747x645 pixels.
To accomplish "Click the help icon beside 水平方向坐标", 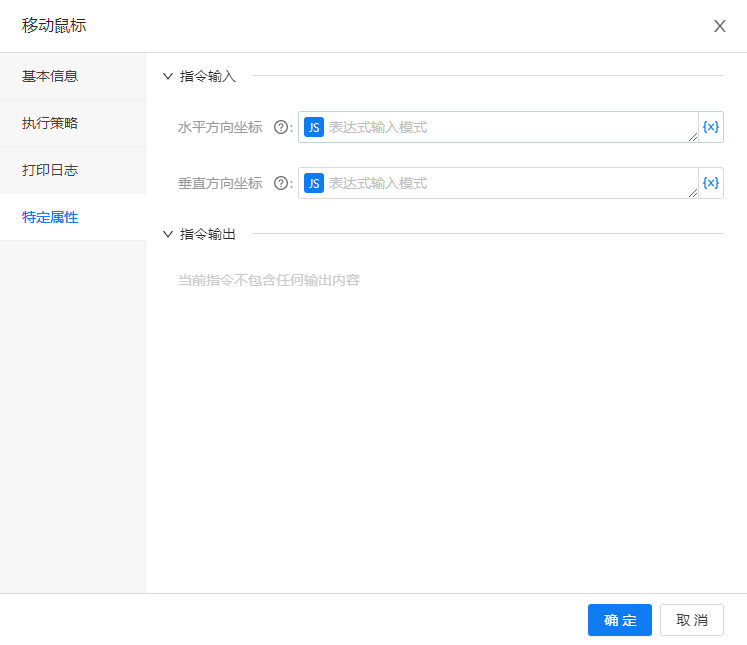I will point(281,127).
